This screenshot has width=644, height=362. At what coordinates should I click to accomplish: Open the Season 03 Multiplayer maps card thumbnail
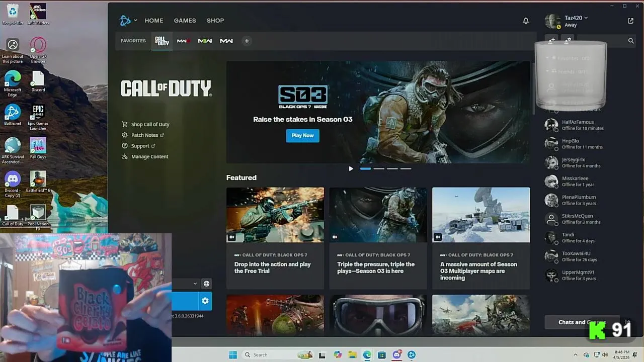pyautogui.click(x=481, y=215)
